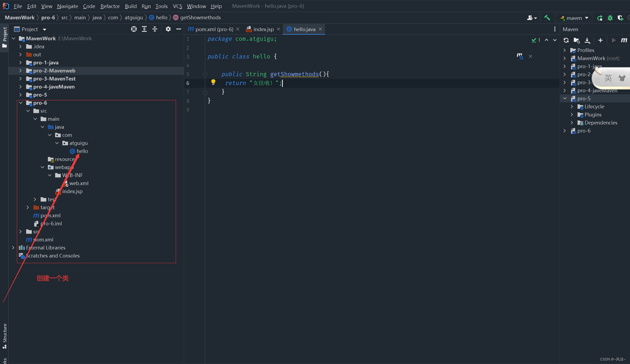Switch to the index.jsp tab
This screenshot has width=630, height=364.
[263, 29]
